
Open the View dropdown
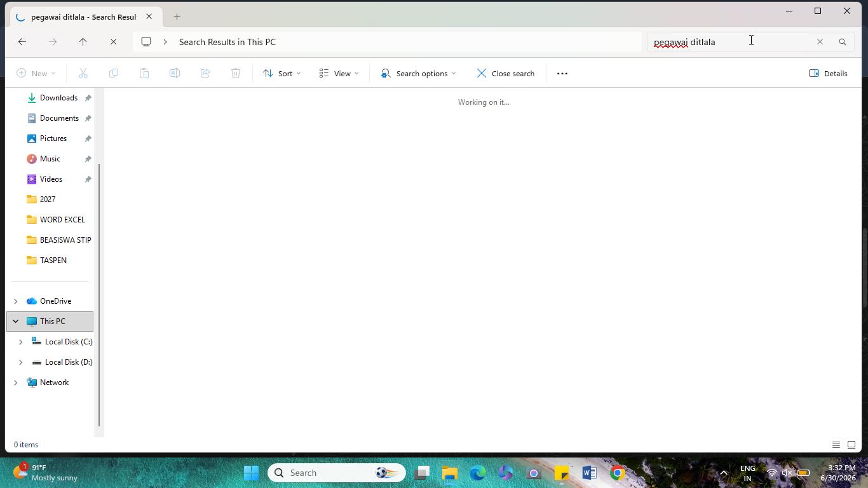(x=339, y=74)
